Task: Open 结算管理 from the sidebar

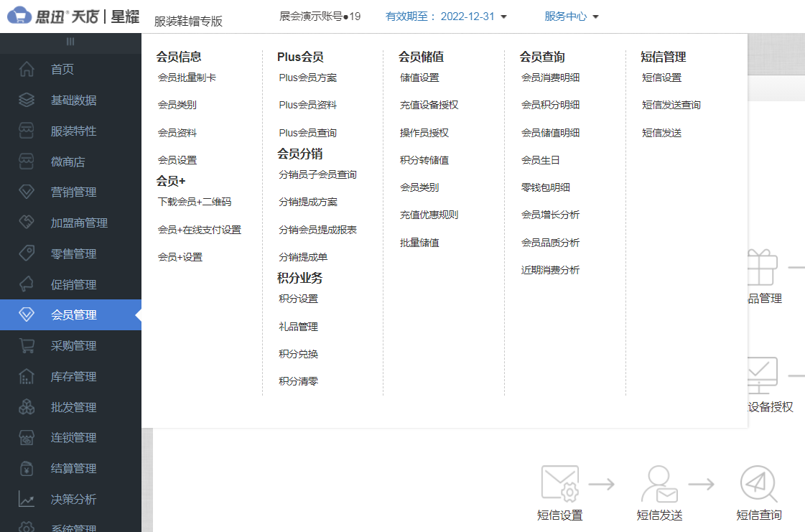Action: click(x=72, y=468)
